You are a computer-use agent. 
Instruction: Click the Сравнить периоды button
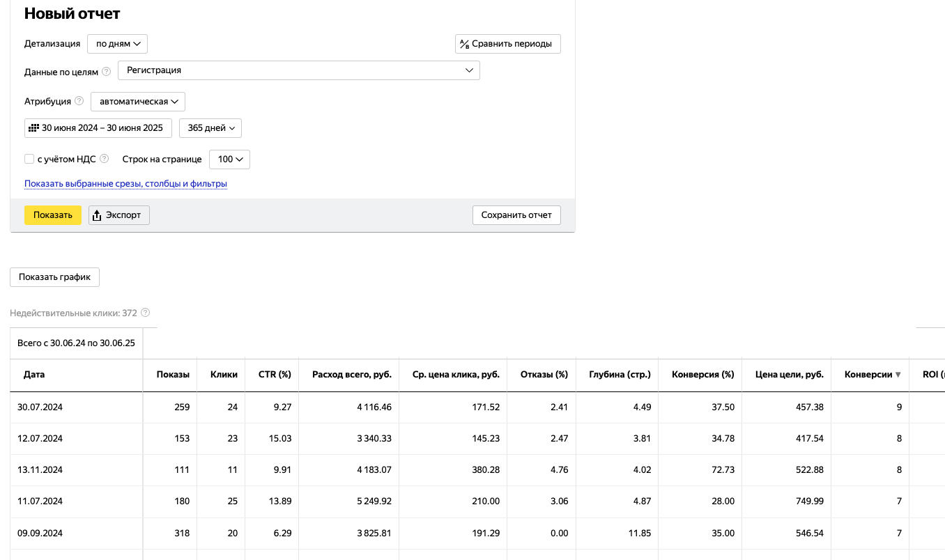pos(507,44)
